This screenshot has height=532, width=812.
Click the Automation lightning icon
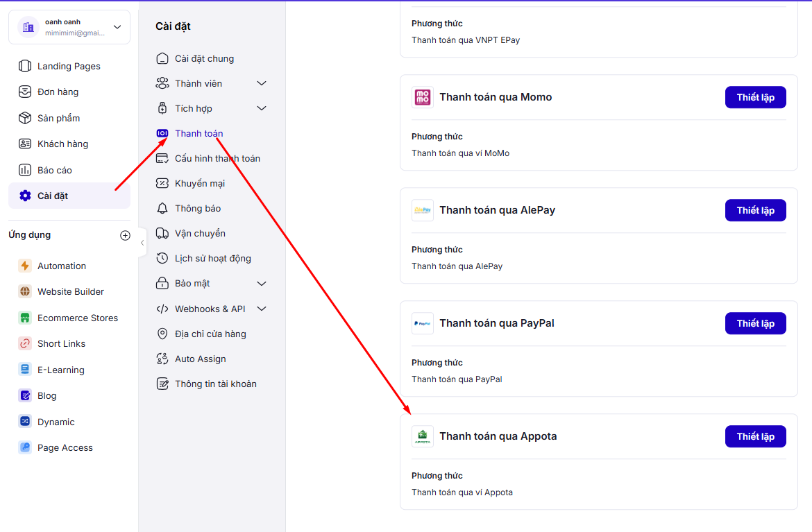click(x=25, y=266)
